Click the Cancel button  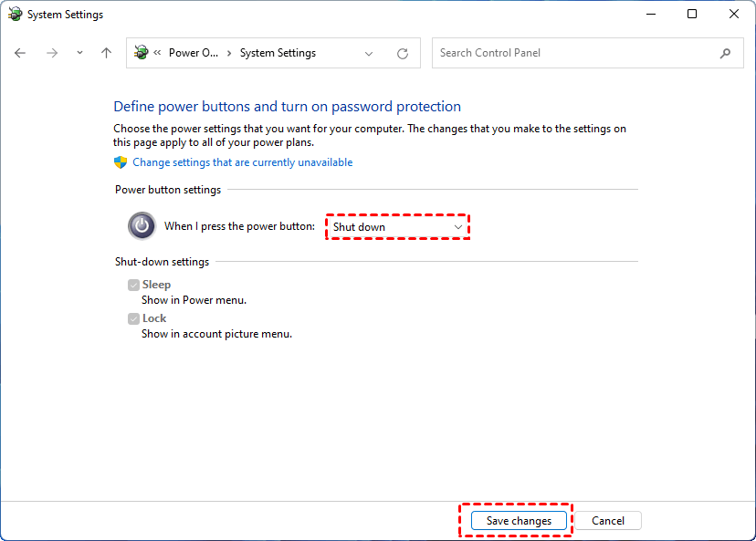click(608, 521)
